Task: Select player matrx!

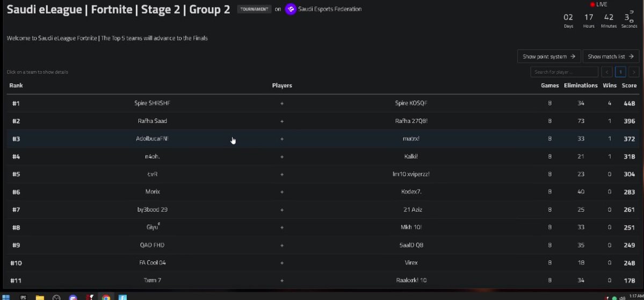Action: [x=411, y=139]
